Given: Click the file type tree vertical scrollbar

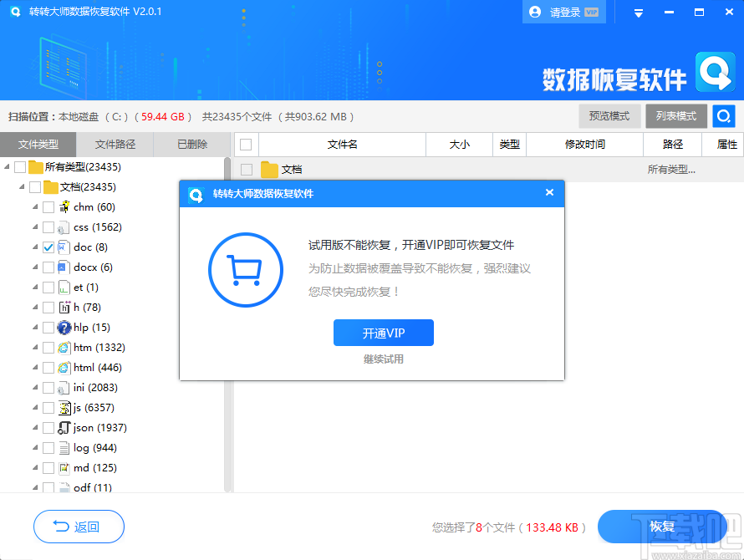Looking at the screenshot, I should click(x=227, y=324).
